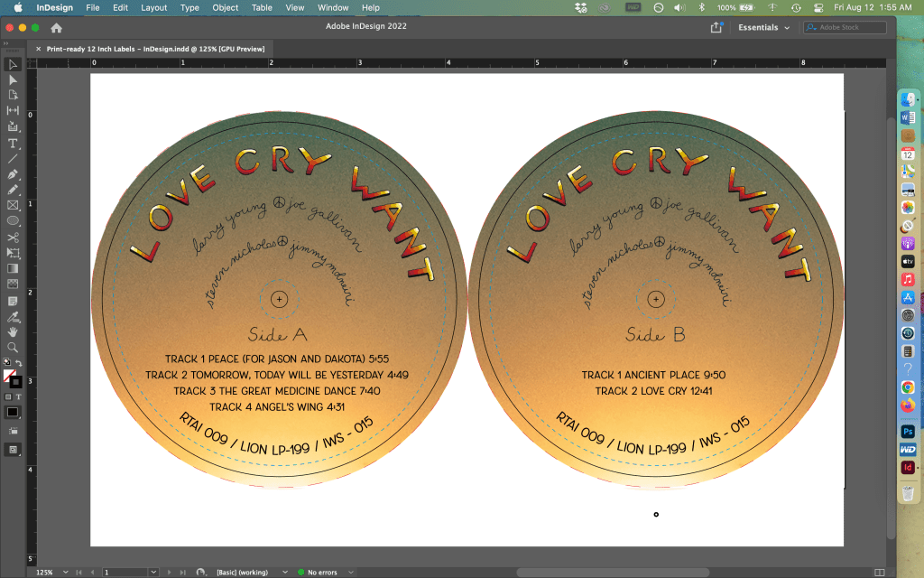Select the Pen tool
Image resolution: width=924 pixels, height=578 pixels.
point(13,174)
